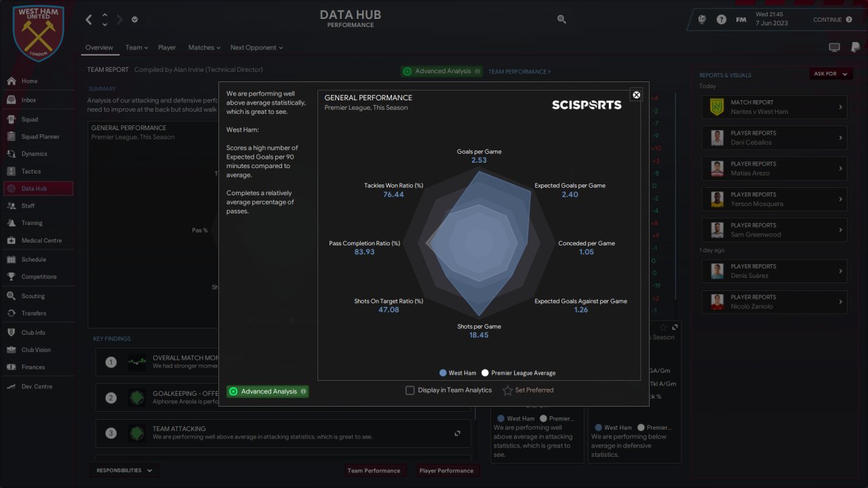
Task: Open Competitions in the sidebar
Action: click(x=37, y=277)
